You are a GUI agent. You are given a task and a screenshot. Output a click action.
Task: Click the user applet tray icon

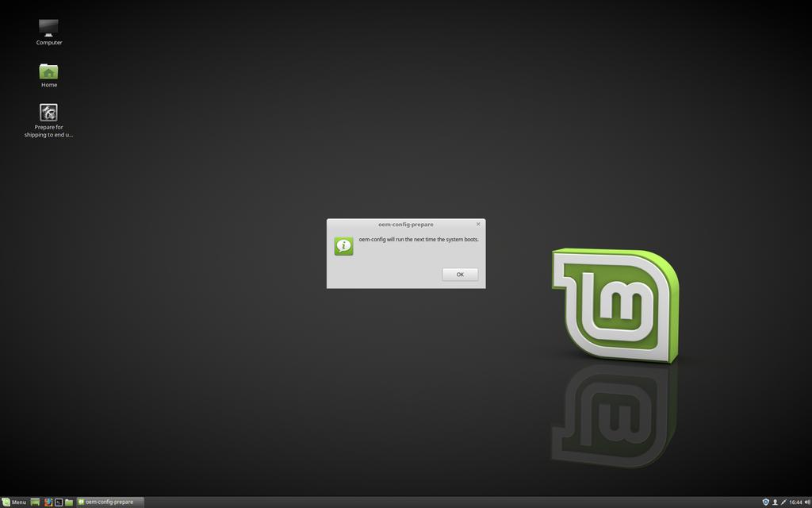pos(776,502)
